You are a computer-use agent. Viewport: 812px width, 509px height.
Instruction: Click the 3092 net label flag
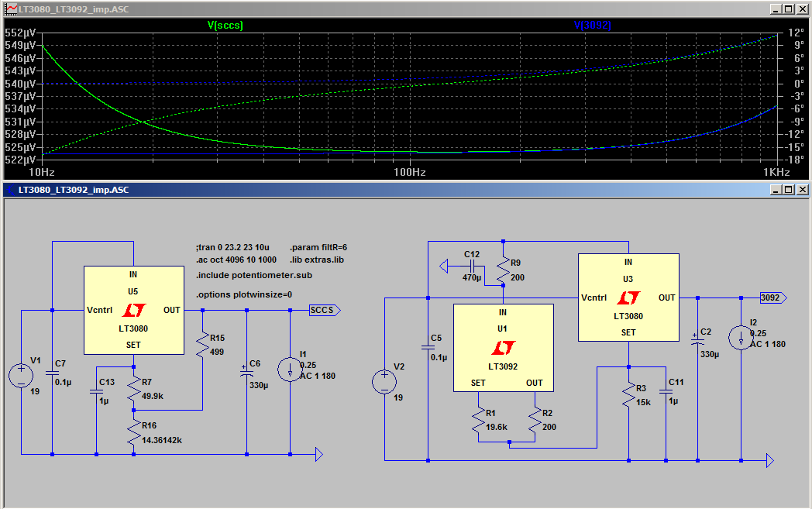point(773,297)
